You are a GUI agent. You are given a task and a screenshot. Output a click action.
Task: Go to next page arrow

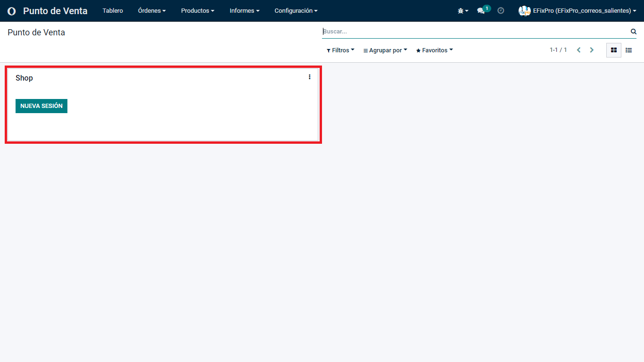pos(592,50)
